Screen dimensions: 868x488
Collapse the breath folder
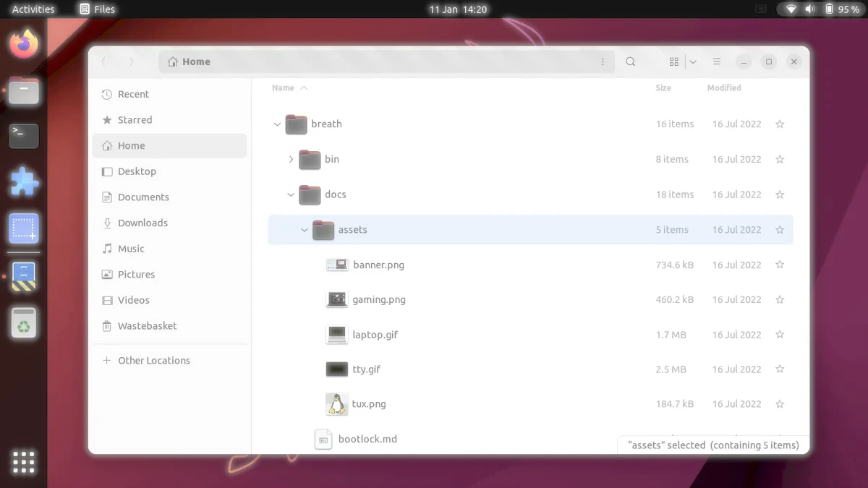(x=277, y=124)
